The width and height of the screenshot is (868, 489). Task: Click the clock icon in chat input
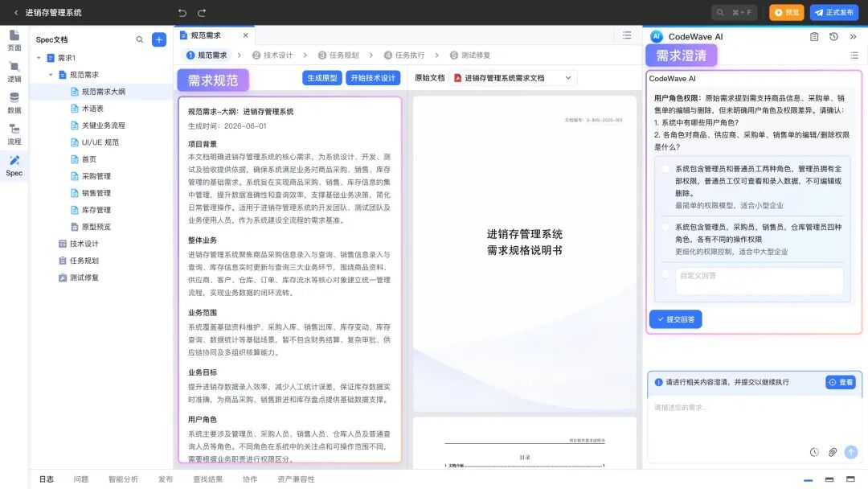click(x=814, y=453)
